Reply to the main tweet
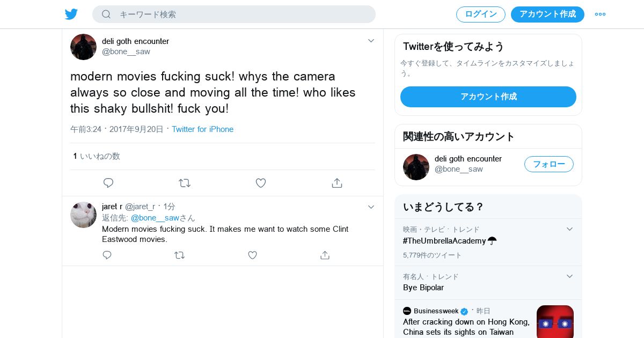 tap(108, 183)
